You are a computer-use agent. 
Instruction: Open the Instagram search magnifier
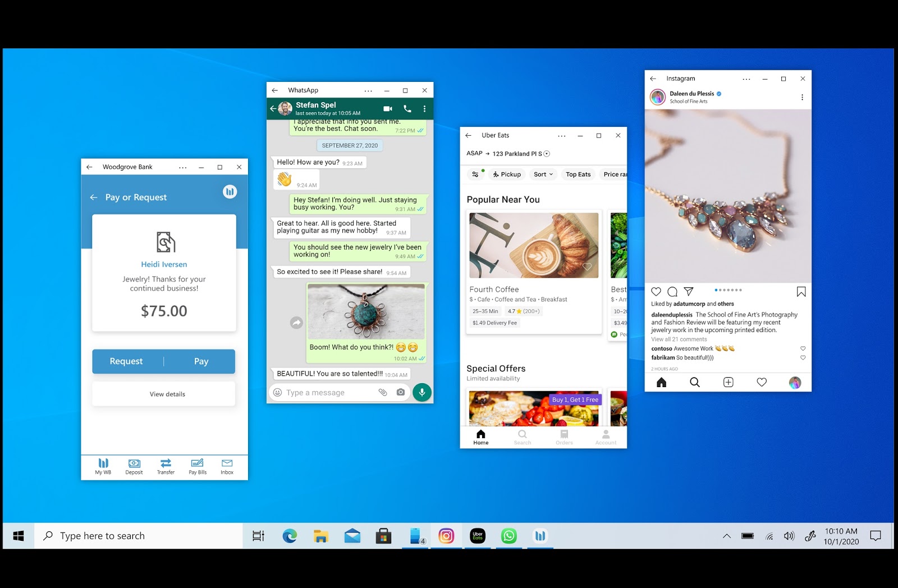click(x=695, y=382)
